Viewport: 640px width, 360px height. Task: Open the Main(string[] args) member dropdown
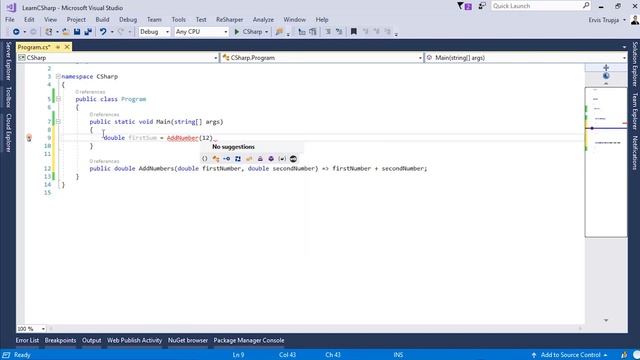coord(526,58)
